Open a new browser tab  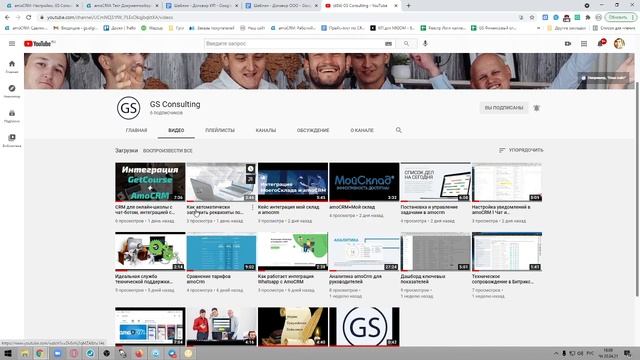[x=408, y=6]
